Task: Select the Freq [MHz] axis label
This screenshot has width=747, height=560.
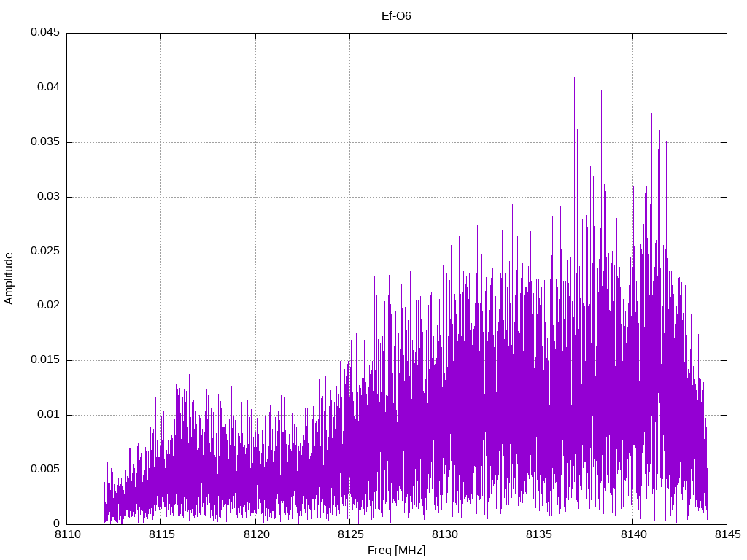Action: (x=396, y=550)
